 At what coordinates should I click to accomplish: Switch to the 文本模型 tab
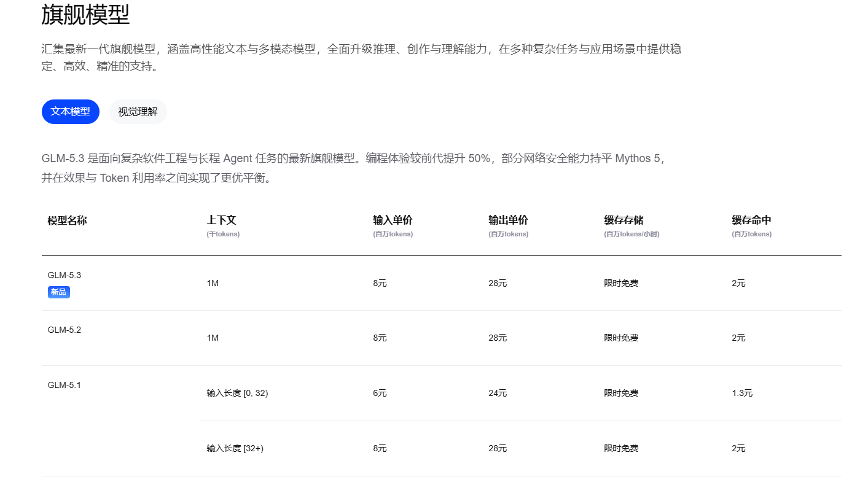[x=71, y=112]
